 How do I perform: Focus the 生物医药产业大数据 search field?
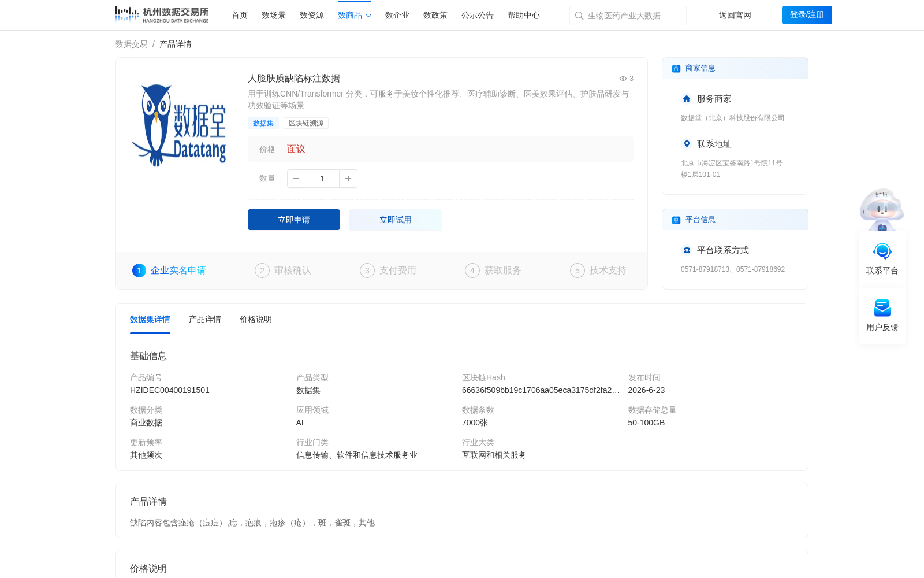coord(628,16)
